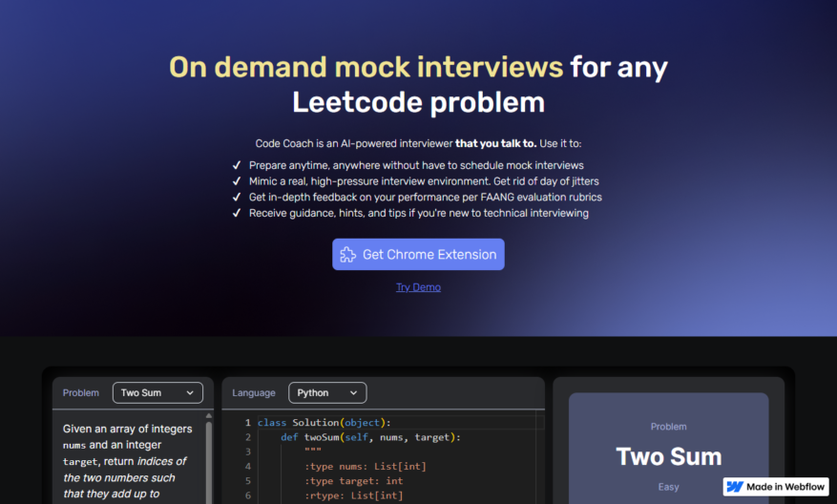837x504 pixels.
Task: Open the Two Sum problem dropdown
Action: click(x=157, y=392)
